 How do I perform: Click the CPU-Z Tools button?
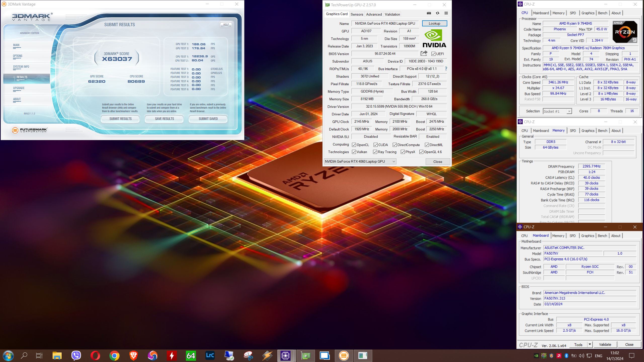click(578, 344)
